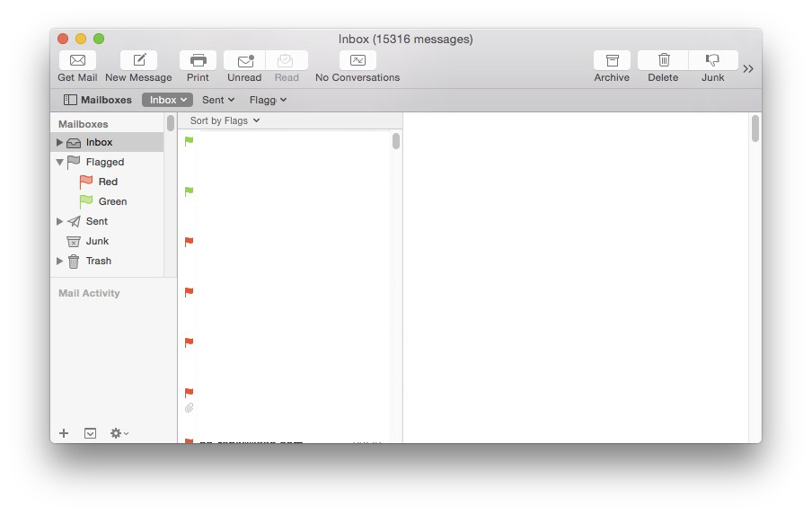Select the Sent mailbox in sidebar
Viewport: 812px width, 515px height.
(x=107, y=221)
